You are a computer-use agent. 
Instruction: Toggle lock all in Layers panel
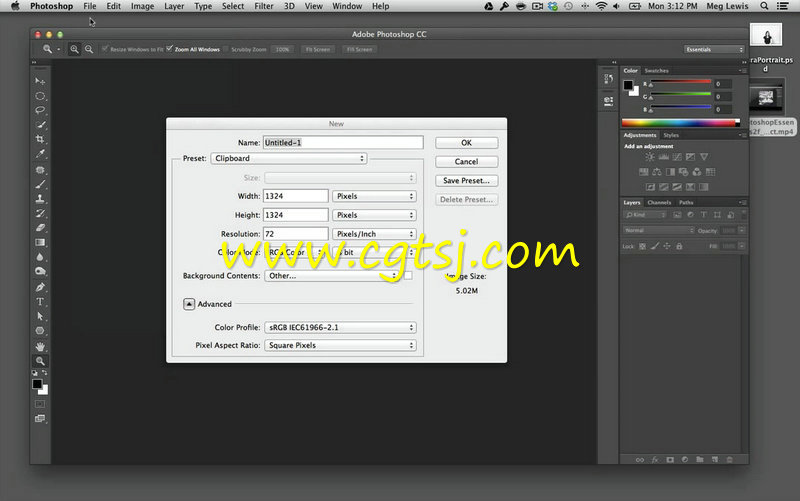679,246
